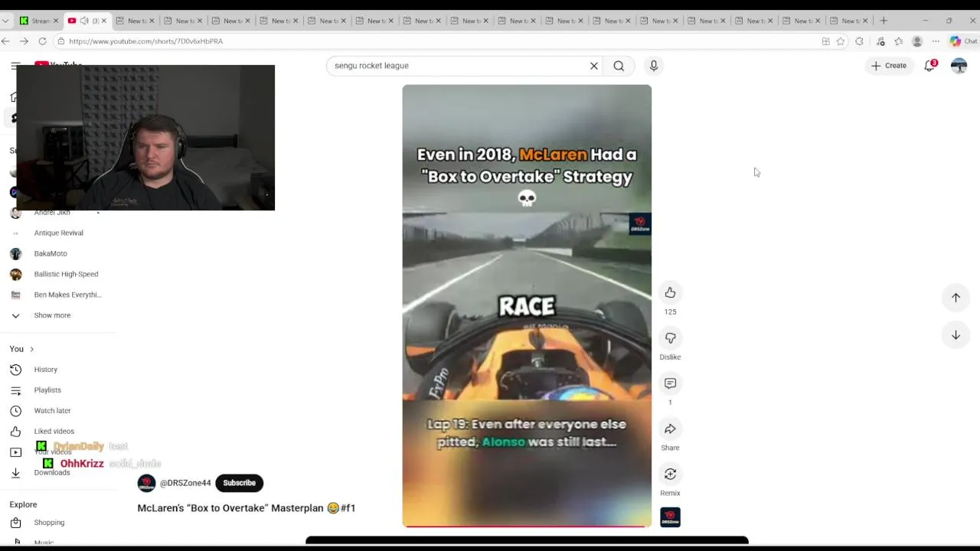The image size is (980, 551).
Task: Like the McLaren short video
Action: [x=670, y=293]
